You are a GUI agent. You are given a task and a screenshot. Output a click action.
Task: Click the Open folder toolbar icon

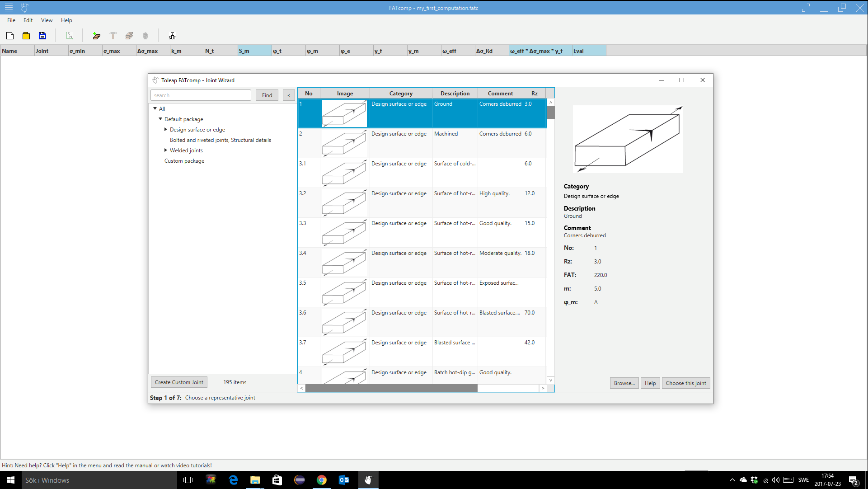click(x=26, y=36)
